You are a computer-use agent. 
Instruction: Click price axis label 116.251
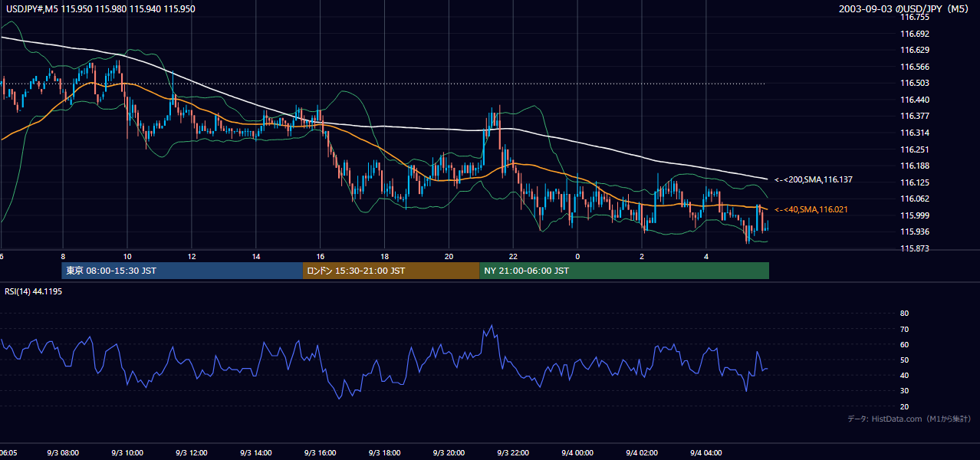[914, 149]
